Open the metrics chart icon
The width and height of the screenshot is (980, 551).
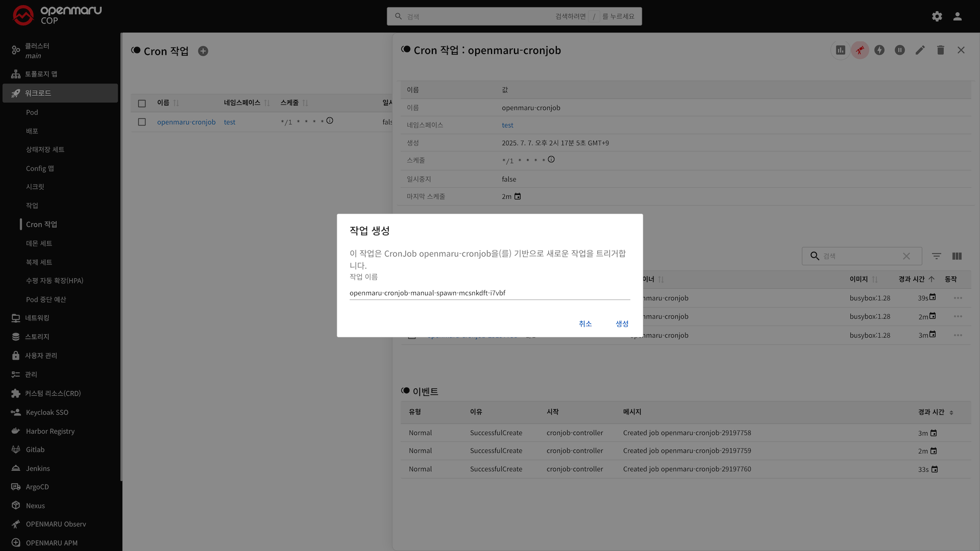(x=840, y=50)
